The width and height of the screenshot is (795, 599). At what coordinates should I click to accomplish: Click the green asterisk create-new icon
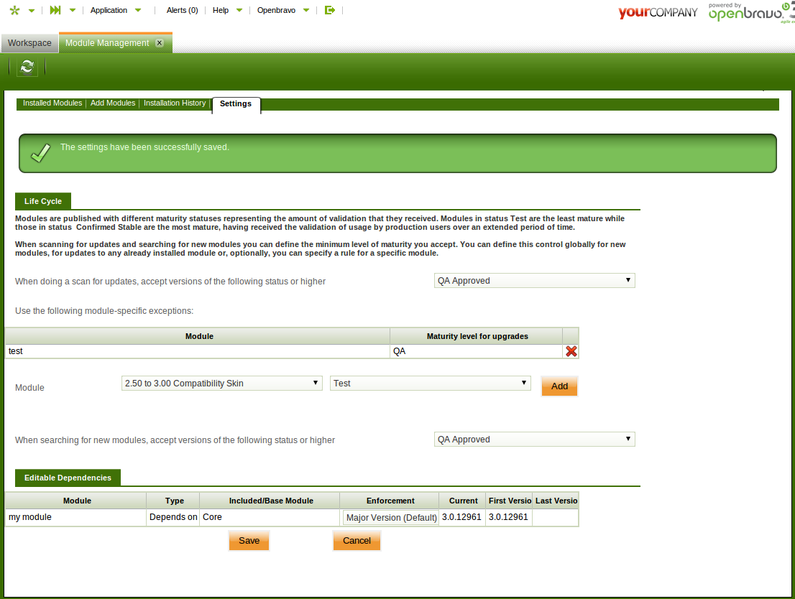(x=14, y=11)
